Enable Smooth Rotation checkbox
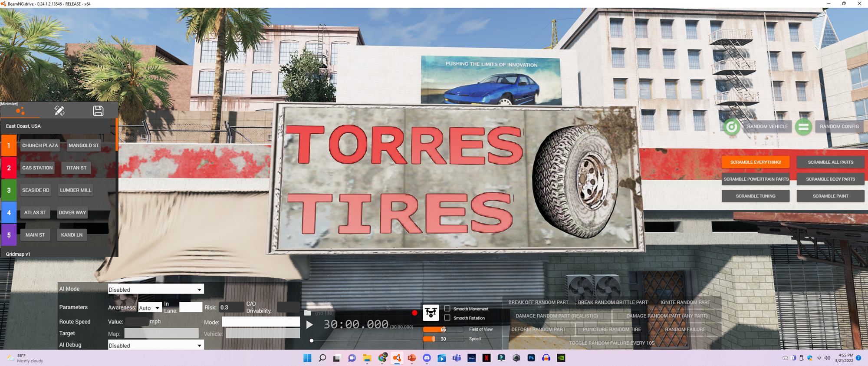 (x=447, y=318)
